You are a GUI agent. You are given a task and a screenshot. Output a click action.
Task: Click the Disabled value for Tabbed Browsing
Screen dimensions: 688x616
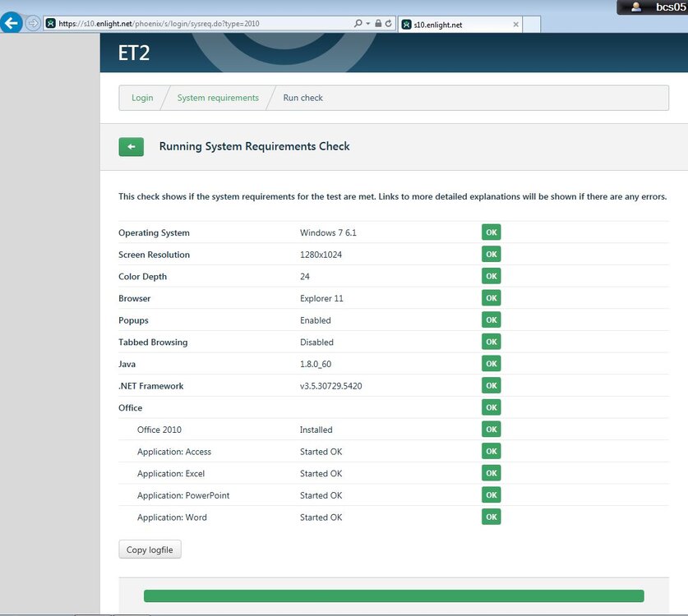pyautogui.click(x=316, y=342)
